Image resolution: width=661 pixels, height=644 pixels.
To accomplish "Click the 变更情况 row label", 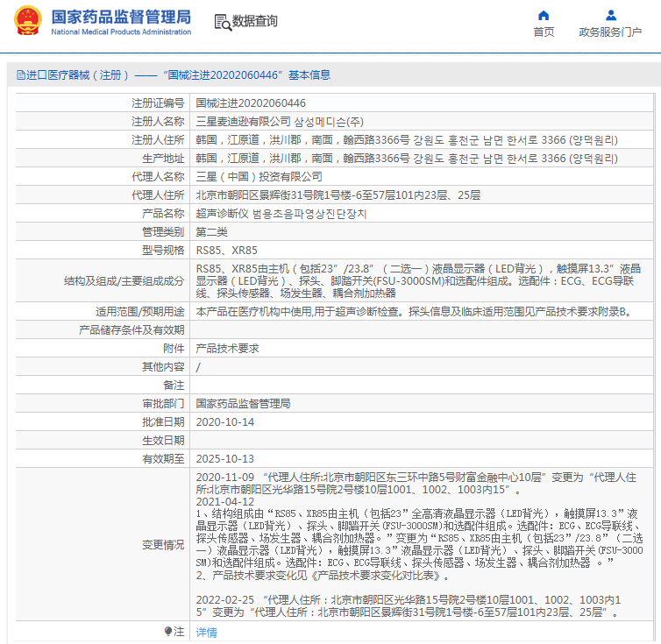I will 163,544.
